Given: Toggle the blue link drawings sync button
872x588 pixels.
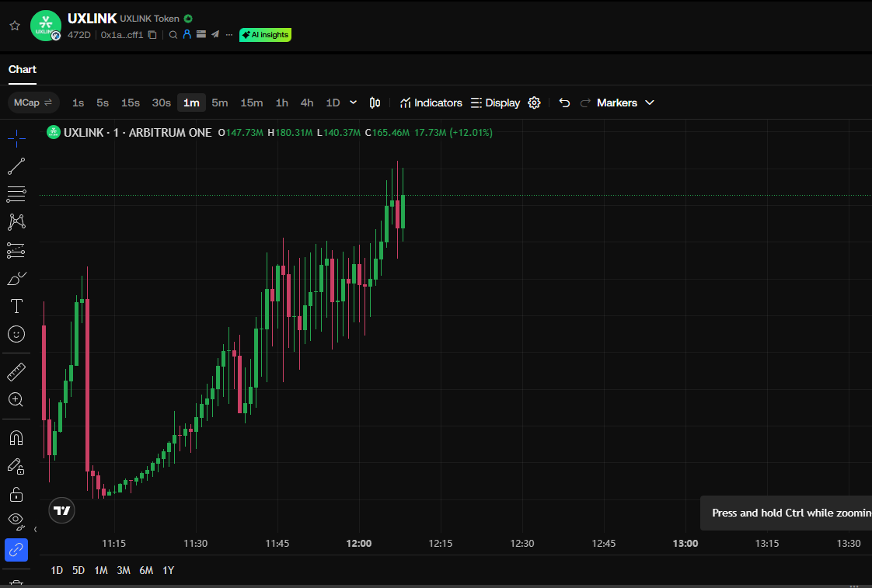Looking at the screenshot, I should coord(16,550).
